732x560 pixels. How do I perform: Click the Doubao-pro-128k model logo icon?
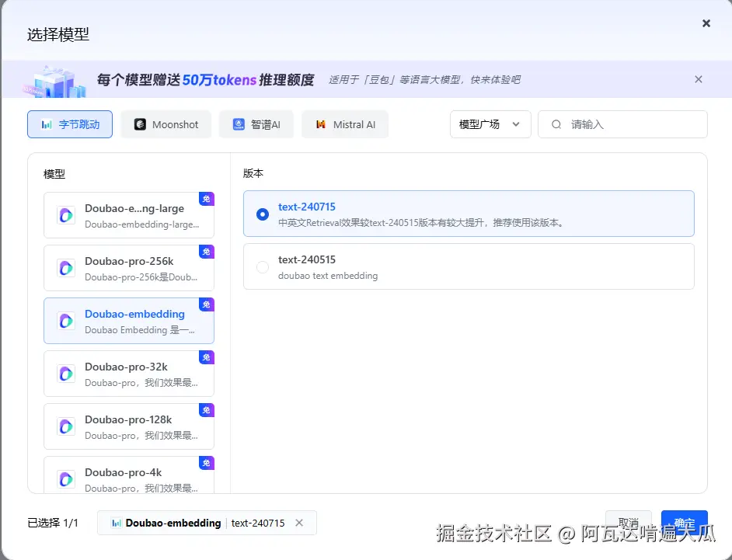pyautogui.click(x=66, y=426)
